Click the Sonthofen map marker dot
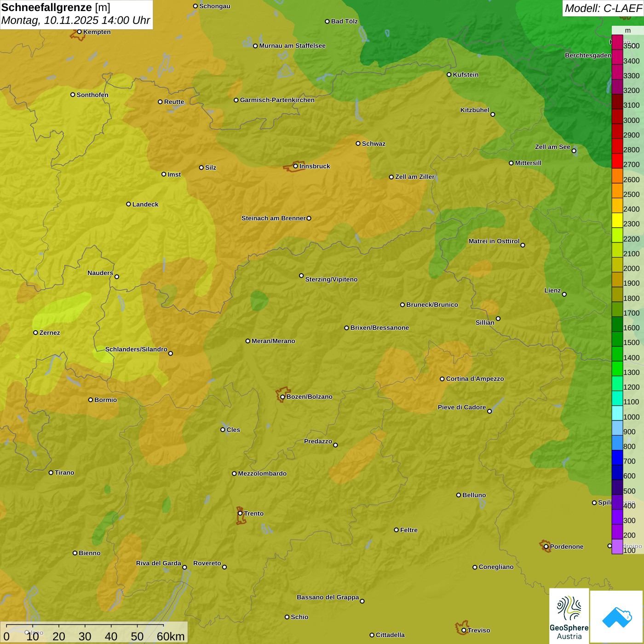The image size is (644, 644). coord(73,95)
